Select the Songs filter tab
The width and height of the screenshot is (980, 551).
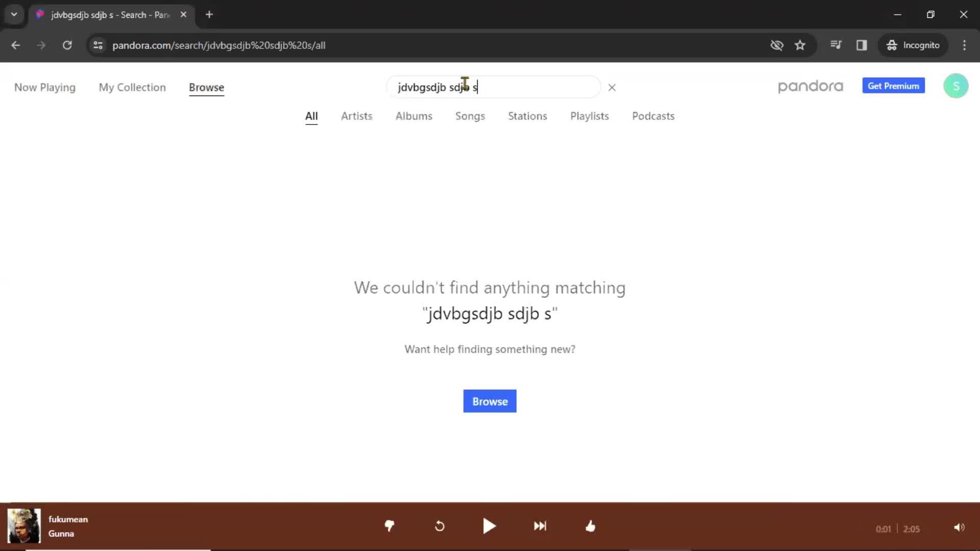(470, 116)
